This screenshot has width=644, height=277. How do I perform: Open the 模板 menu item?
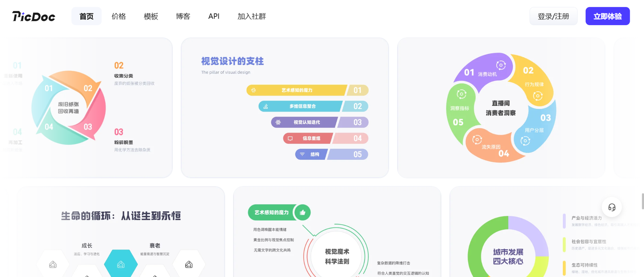coord(151,17)
